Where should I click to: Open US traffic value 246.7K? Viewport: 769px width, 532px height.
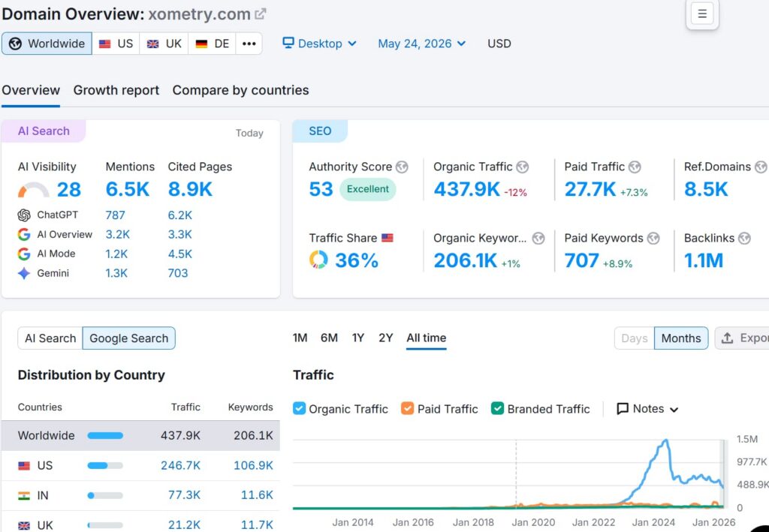pos(180,465)
